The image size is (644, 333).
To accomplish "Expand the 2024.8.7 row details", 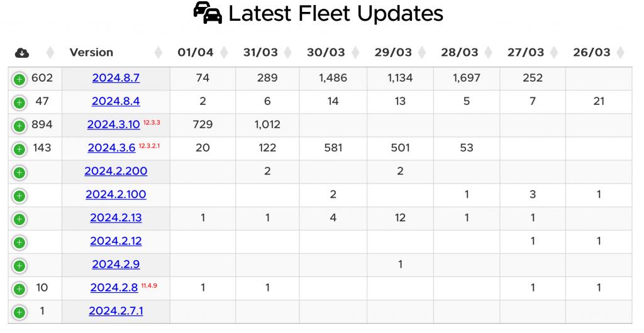I will pos(19,79).
